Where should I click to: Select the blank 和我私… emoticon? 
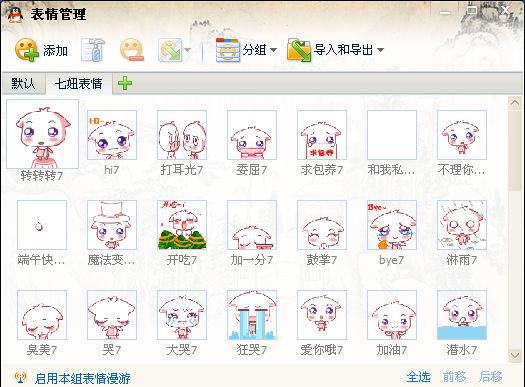[x=392, y=135]
